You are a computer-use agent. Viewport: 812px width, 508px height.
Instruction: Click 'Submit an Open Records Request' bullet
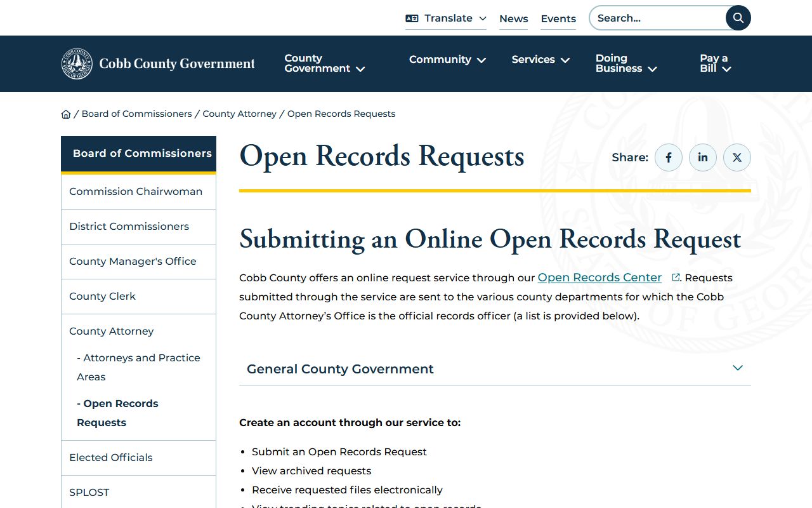click(x=339, y=451)
